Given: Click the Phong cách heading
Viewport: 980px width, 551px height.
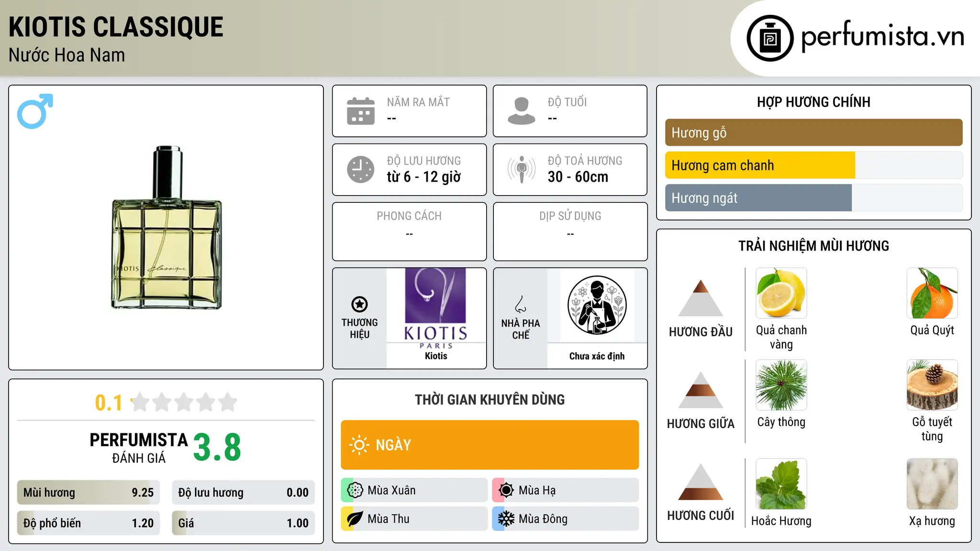Looking at the screenshot, I should click(x=409, y=216).
